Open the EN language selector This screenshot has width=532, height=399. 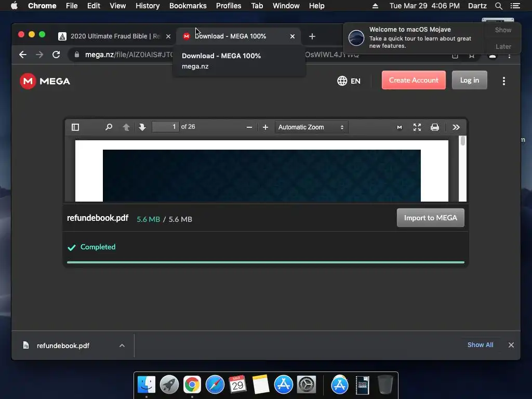pyautogui.click(x=349, y=81)
